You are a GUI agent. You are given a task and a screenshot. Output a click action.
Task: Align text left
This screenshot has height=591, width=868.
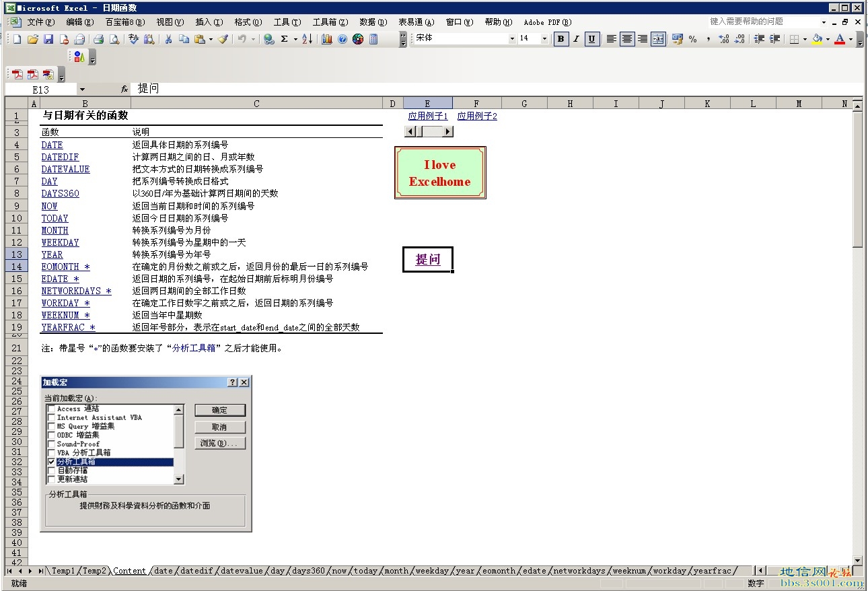click(611, 38)
